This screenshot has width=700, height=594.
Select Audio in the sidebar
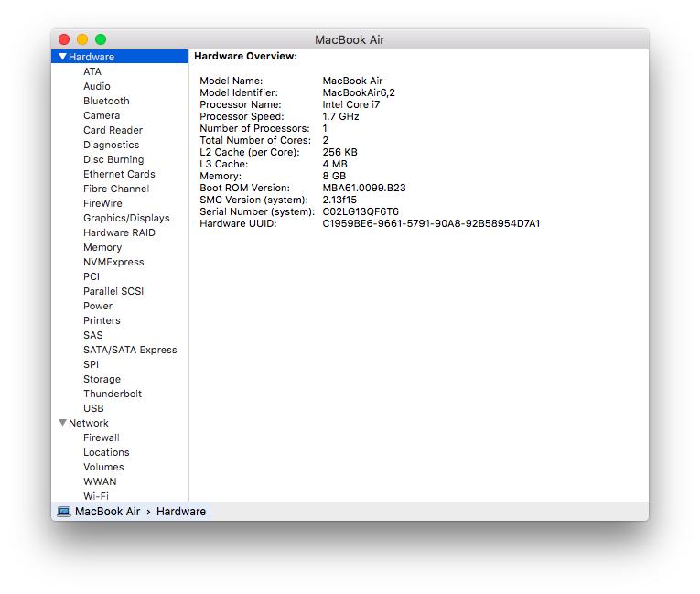click(97, 86)
